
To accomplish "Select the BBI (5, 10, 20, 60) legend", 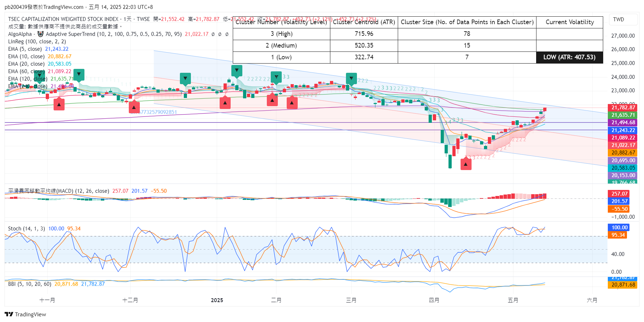I will coord(56,284).
